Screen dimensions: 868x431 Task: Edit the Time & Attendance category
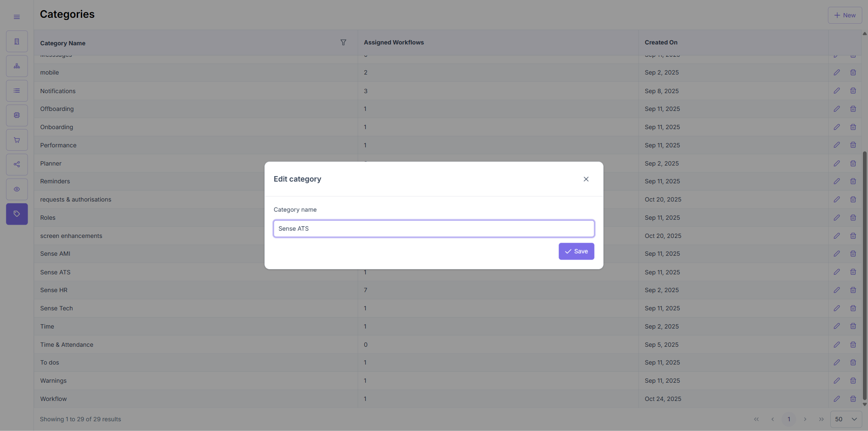click(837, 345)
